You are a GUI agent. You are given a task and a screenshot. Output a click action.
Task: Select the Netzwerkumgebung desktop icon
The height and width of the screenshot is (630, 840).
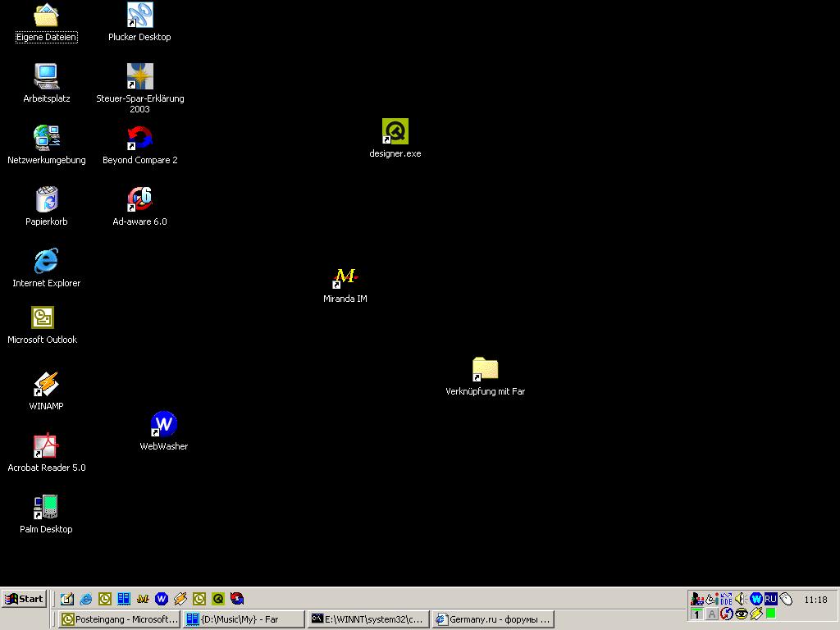(47, 145)
